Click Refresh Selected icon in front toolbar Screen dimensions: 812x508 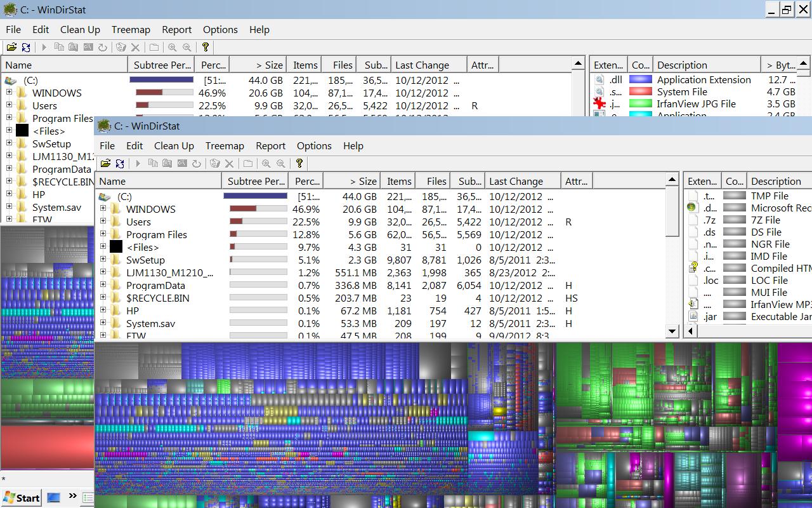coord(197,163)
